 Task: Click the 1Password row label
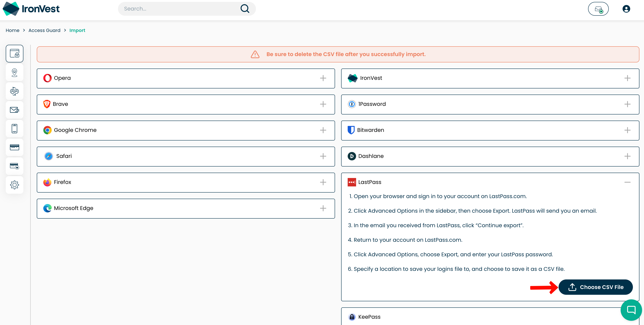pos(372,104)
